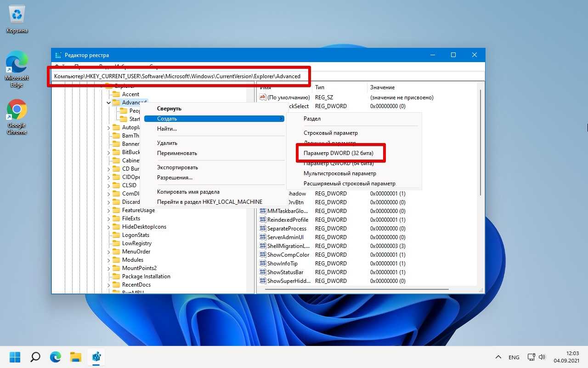Select the ShowStatusBar value name
This screenshot has width=588, height=368.
point(285,272)
